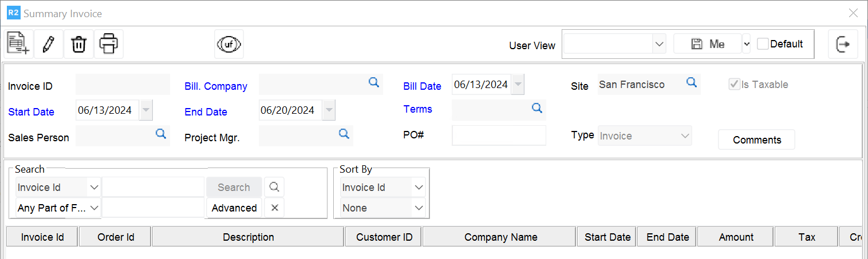Open the Comments button
The height and width of the screenshot is (259, 868).
(756, 140)
